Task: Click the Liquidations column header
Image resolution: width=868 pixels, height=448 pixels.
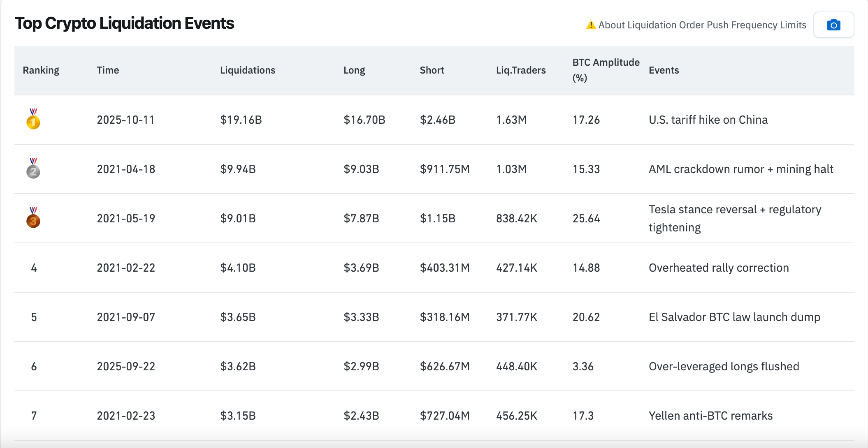Action: (x=248, y=70)
